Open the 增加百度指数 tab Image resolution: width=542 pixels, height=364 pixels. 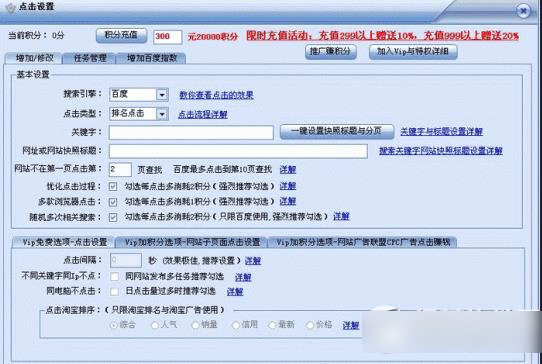[152, 58]
